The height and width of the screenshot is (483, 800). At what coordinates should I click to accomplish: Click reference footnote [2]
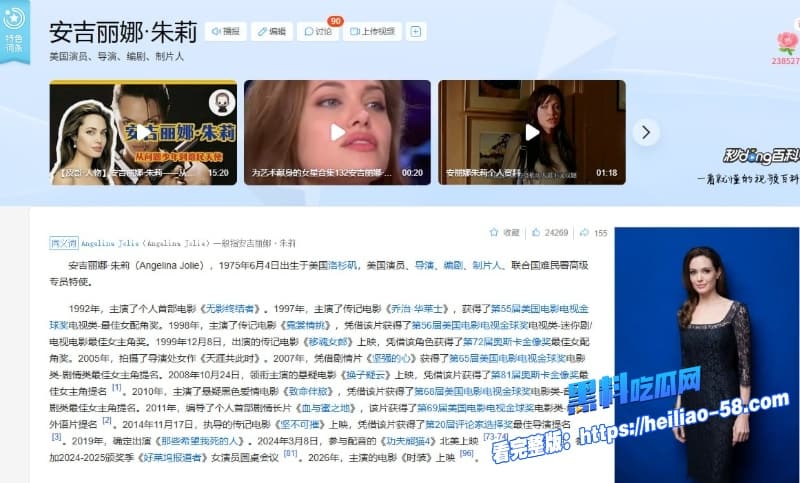tap(107, 420)
